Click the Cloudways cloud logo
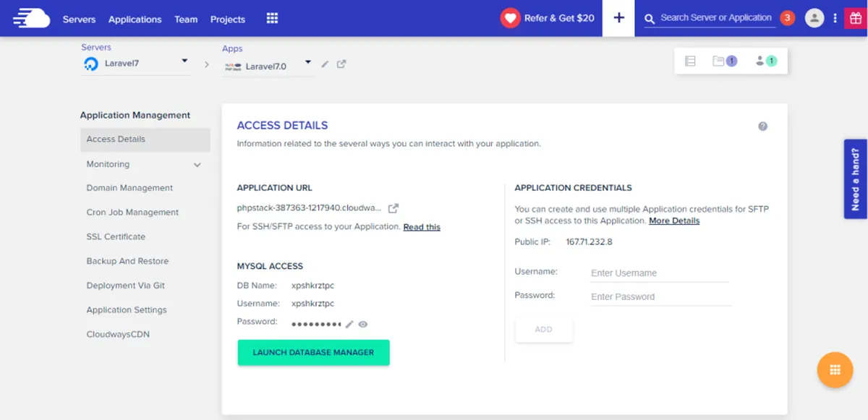The image size is (868, 420). coord(31,18)
